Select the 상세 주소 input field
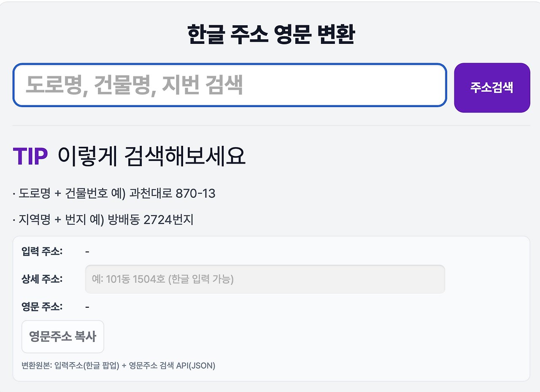The image size is (540, 392). [x=265, y=279]
